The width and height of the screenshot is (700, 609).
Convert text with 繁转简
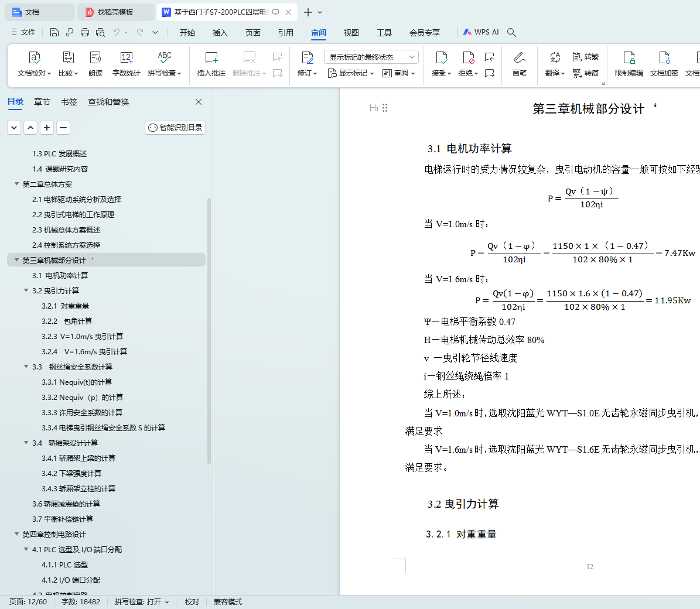tap(585, 73)
